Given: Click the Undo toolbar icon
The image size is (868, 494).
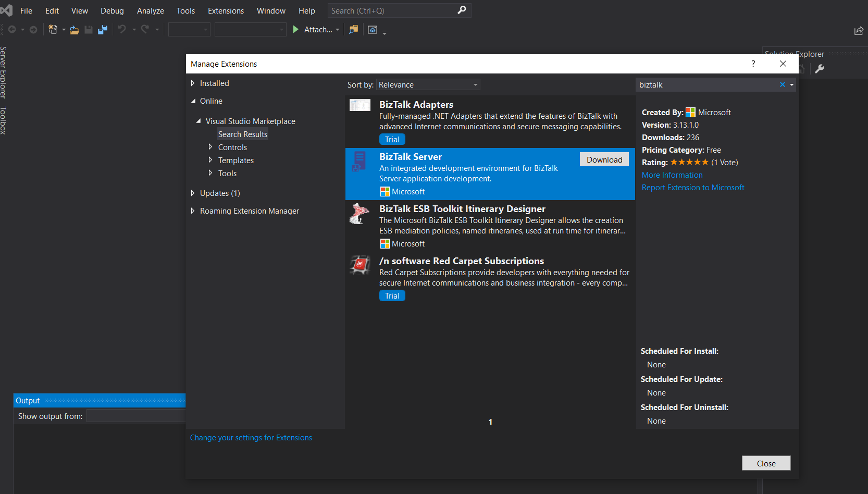Looking at the screenshot, I should point(122,29).
